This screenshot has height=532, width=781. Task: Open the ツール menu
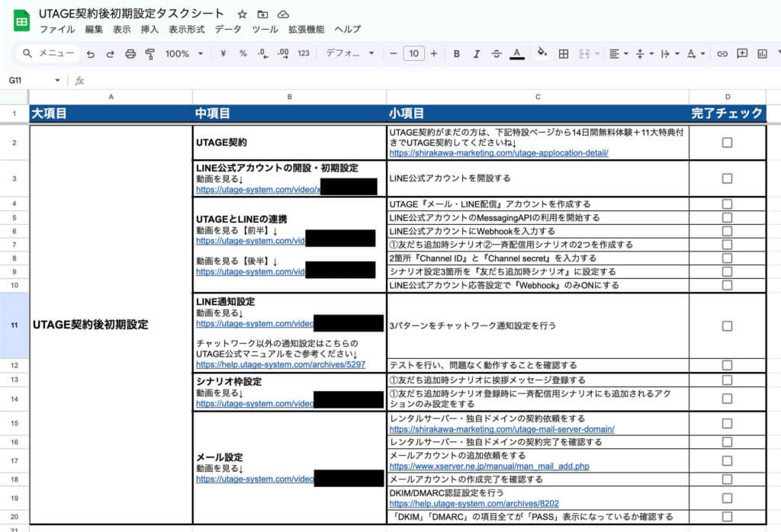[265, 30]
